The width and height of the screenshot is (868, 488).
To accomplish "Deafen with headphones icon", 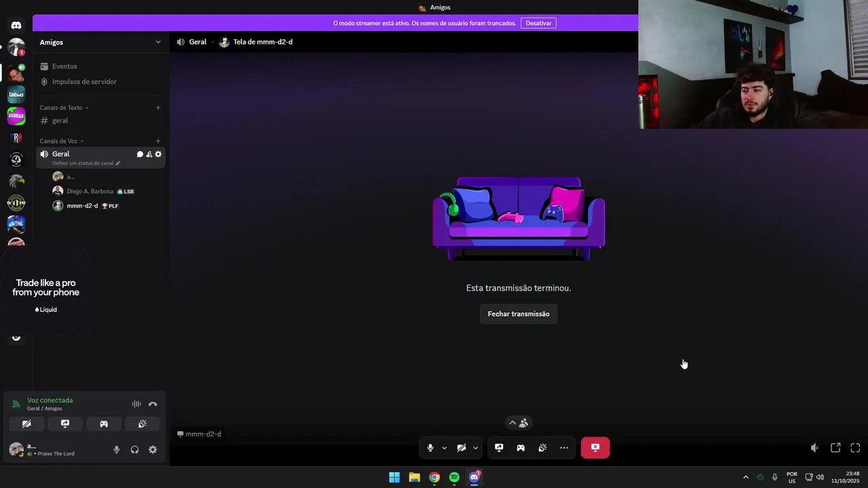I will tap(134, 449).
